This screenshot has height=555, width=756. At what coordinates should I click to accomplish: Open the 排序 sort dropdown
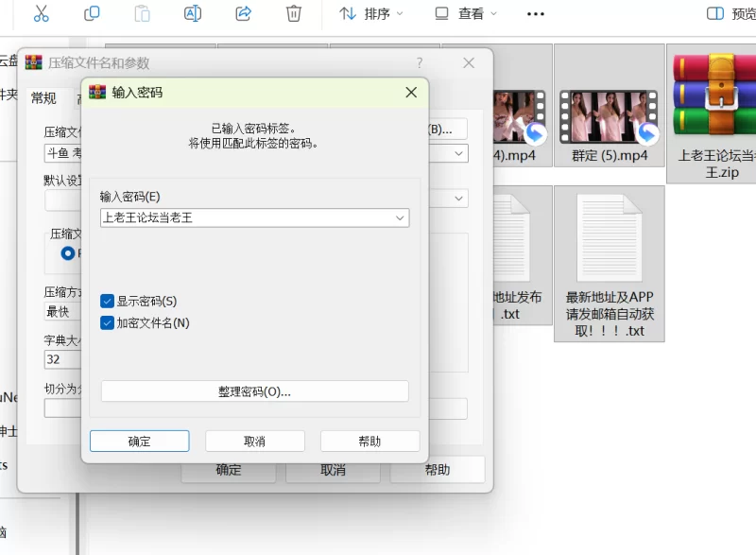(x=370, y=14)
